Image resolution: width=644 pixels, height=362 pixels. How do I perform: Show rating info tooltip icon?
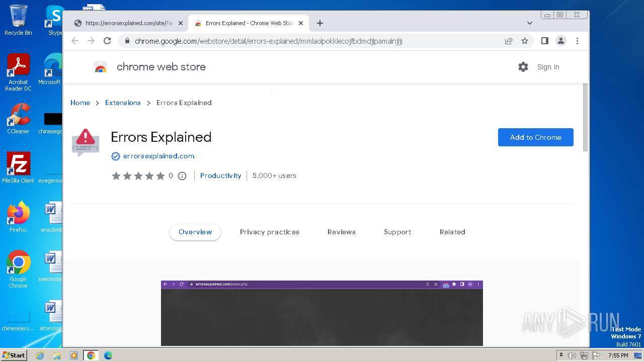(182, 176)
